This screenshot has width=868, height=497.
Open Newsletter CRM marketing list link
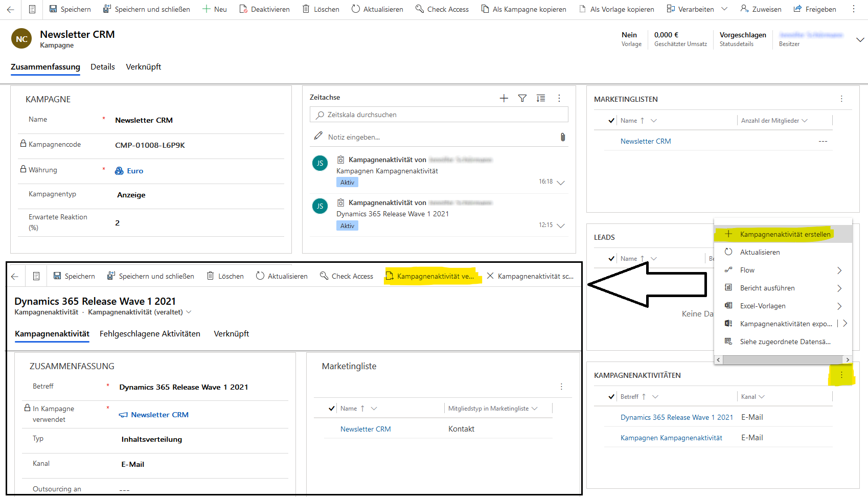point(646,141)
